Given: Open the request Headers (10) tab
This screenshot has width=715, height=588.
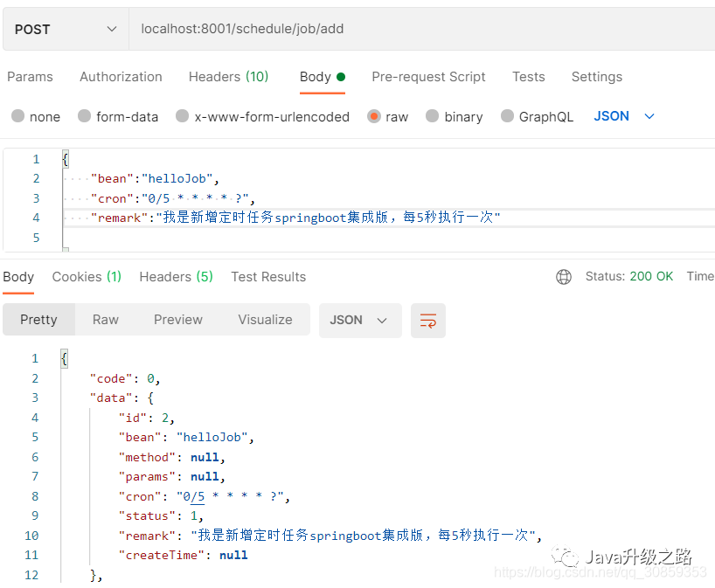Looking at the screenshot, I should 228,77.
